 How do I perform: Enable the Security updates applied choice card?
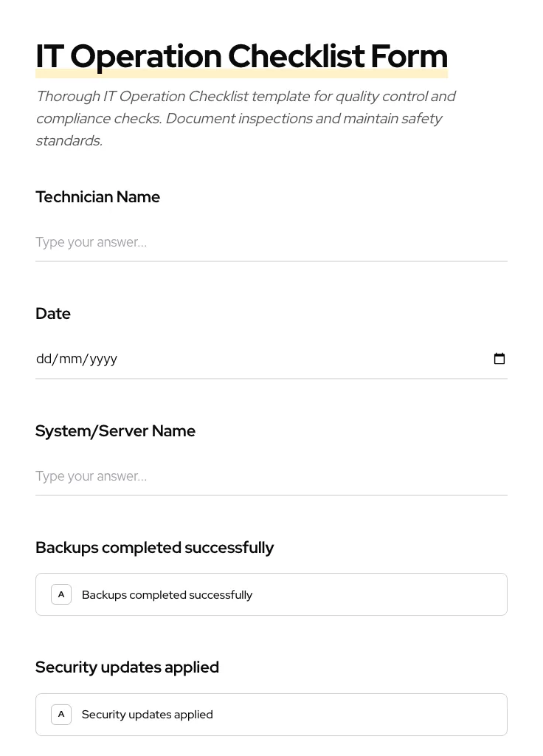[x=271, y=714]
